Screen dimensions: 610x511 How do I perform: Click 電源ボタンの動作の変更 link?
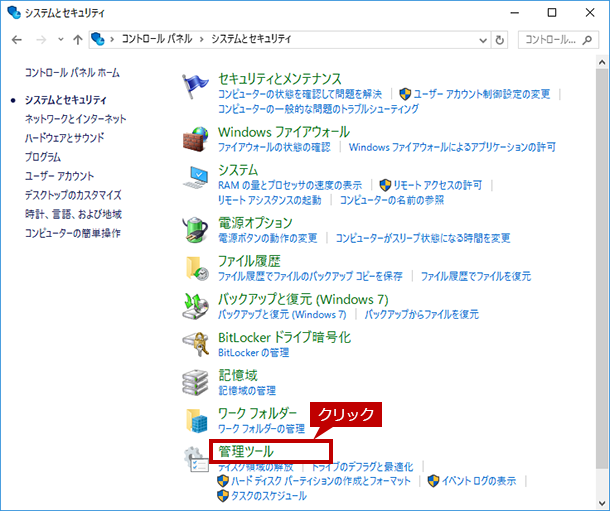[x=268, y=238]
